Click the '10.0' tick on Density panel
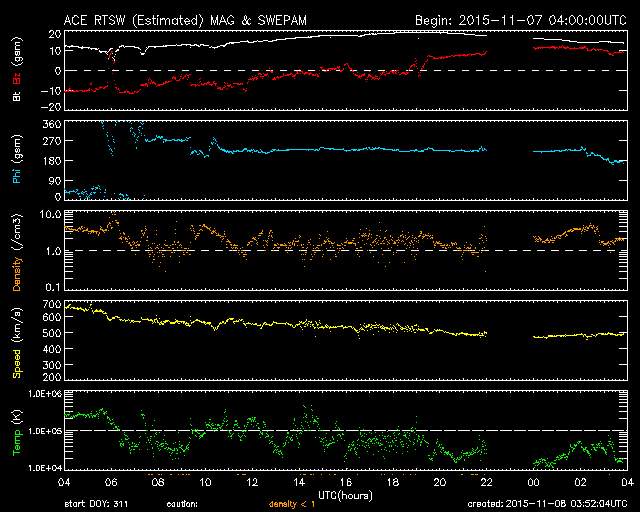The height and width of the screenshot is (512, 640). click(x=51, y=215)
